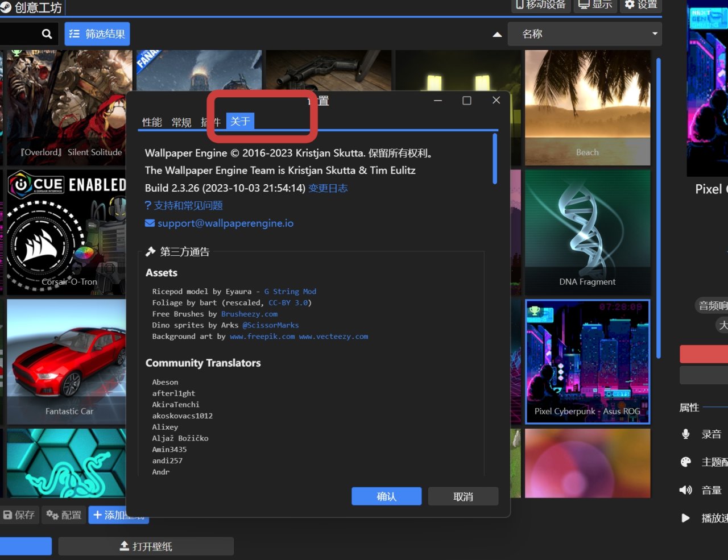Open the 名称 sort dropdown
Viewport: 728px width, 560px height.
(x=584, y=34)
